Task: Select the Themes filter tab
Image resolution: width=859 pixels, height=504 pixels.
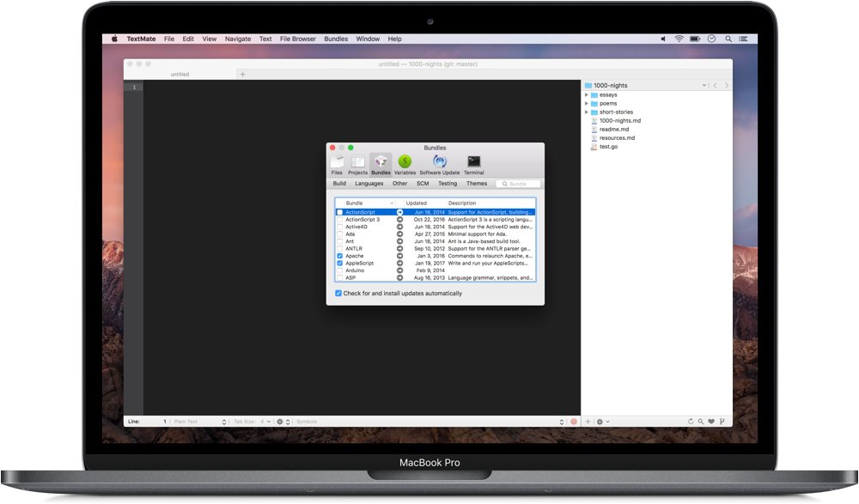Action: click(477, 184)
